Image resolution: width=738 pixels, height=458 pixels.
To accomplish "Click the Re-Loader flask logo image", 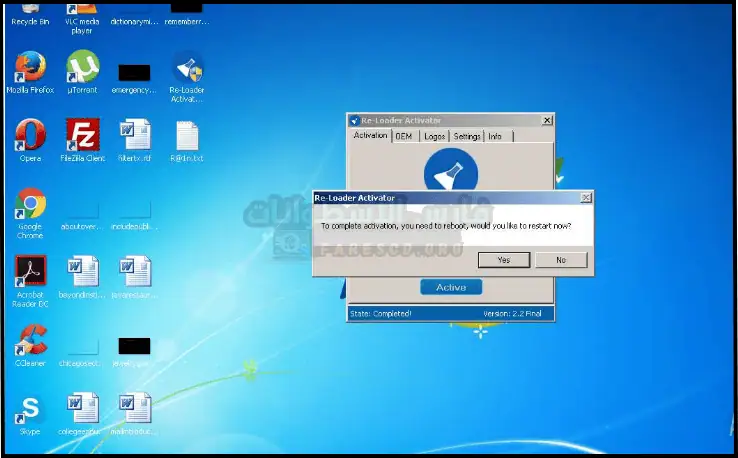I will (x=450, y=170).
